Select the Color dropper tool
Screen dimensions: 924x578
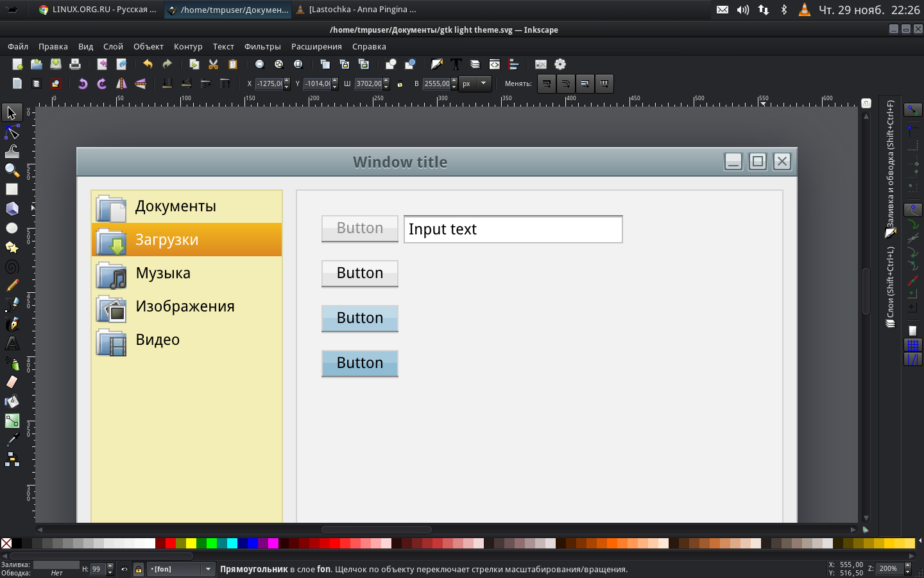12,440
